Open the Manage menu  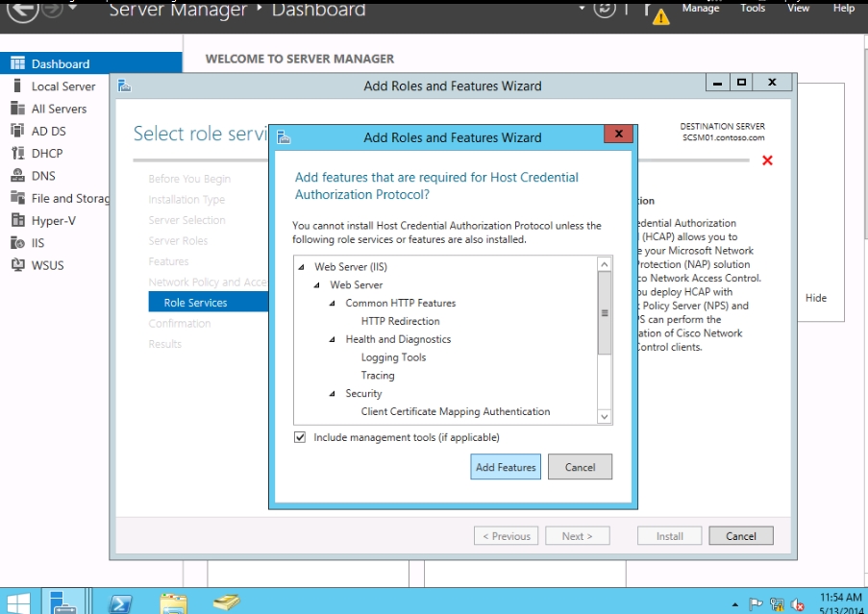click(701, 8)
